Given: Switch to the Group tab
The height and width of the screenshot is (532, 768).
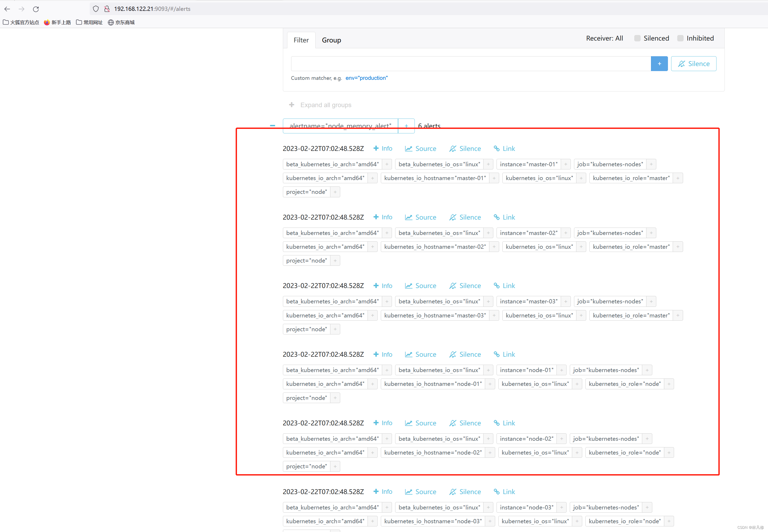Looking at the screenshot, I should (331, 40).
